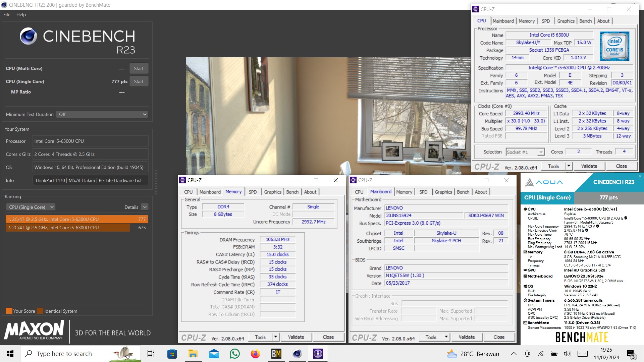Viewport: 644px width, 362px height.
Task: Switch to Cinebench taskbar icon
Action: pyautogui.click(x=297, y=354)
